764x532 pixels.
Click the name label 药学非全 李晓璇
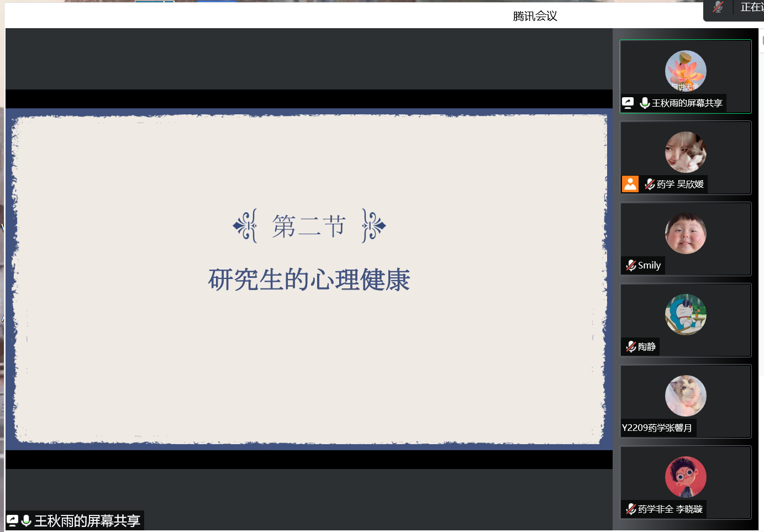670,509
